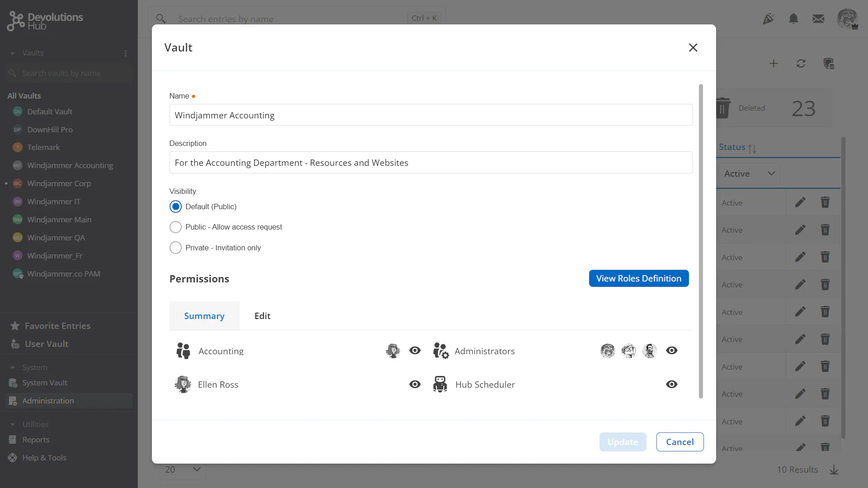Click the vault Description input field
Screen dimensions: 868x488
431,163
